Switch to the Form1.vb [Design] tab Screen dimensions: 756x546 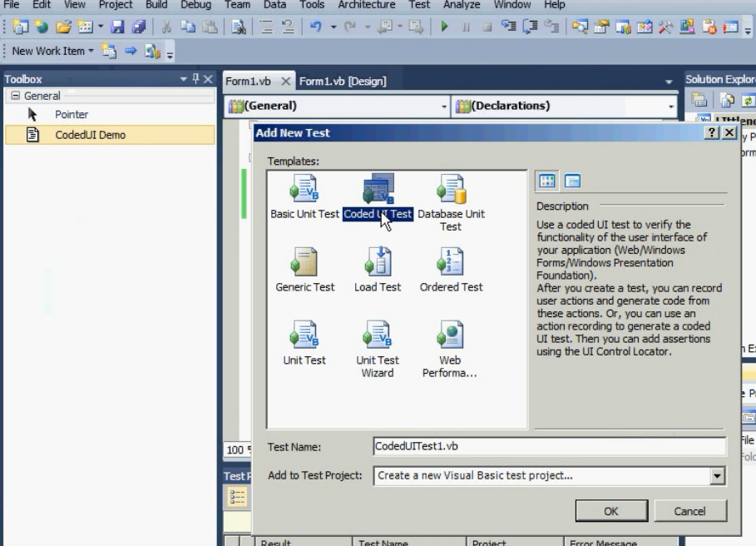click(x=343, y=81)
